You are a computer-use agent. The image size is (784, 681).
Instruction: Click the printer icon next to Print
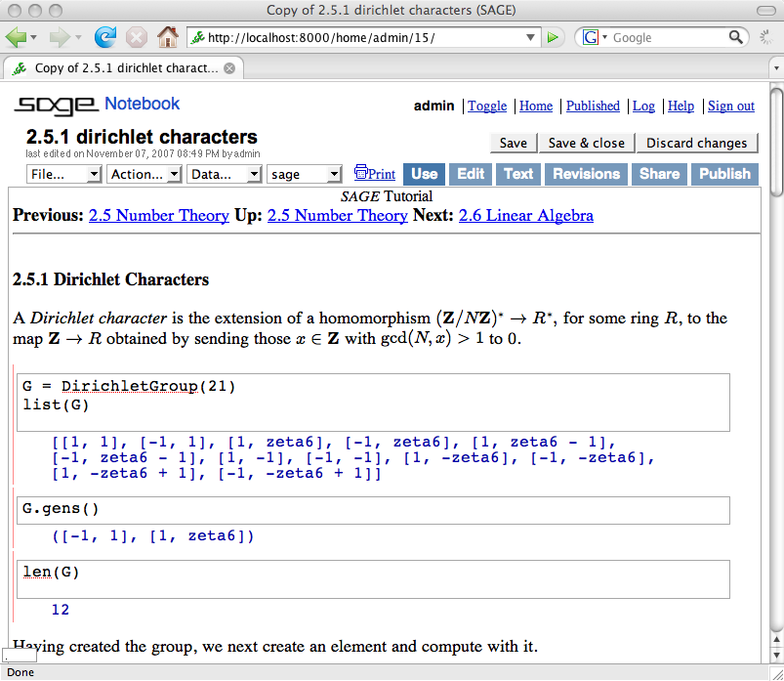click(360, 172)
